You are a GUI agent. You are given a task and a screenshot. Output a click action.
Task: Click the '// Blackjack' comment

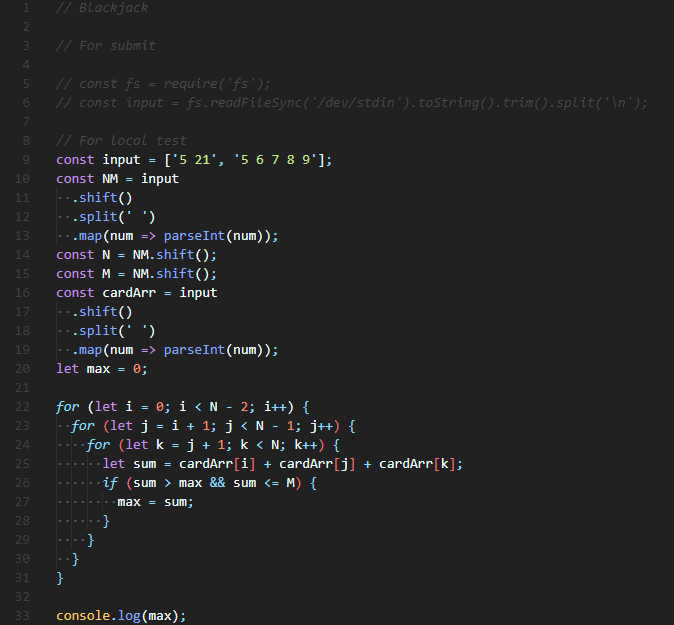point(102,8)
